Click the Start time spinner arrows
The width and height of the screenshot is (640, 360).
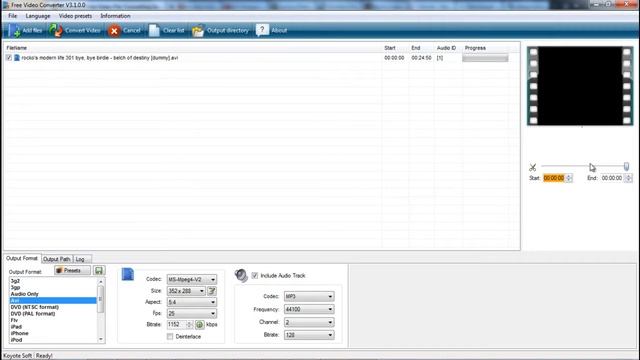click(569, 178)
